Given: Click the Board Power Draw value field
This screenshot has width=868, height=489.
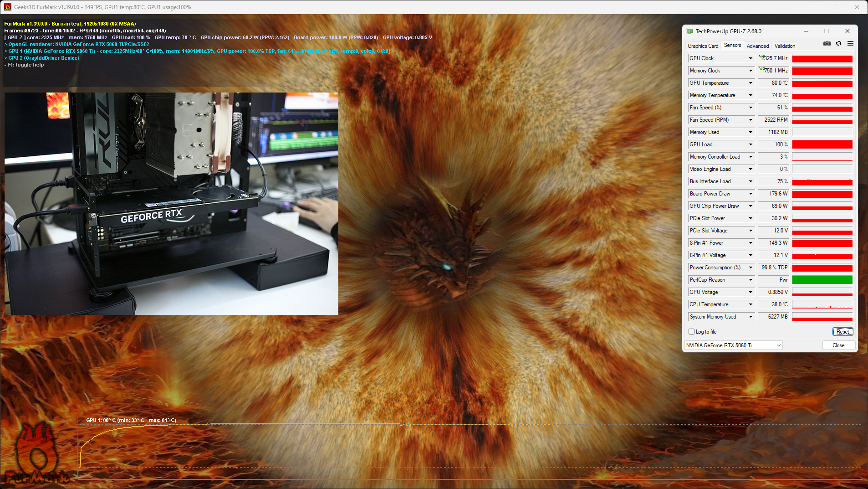Looking at the screenshot, I should (773, 194).
